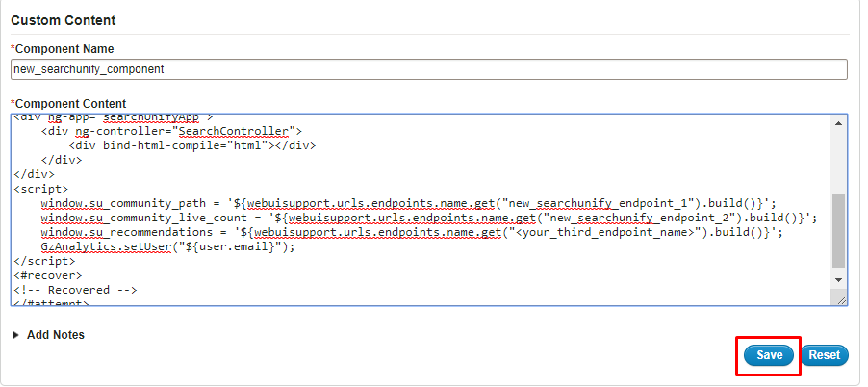Click the Save button
The width and height of the screenshot is (868, 387).
pyautogui.click(x=769, y=355)
